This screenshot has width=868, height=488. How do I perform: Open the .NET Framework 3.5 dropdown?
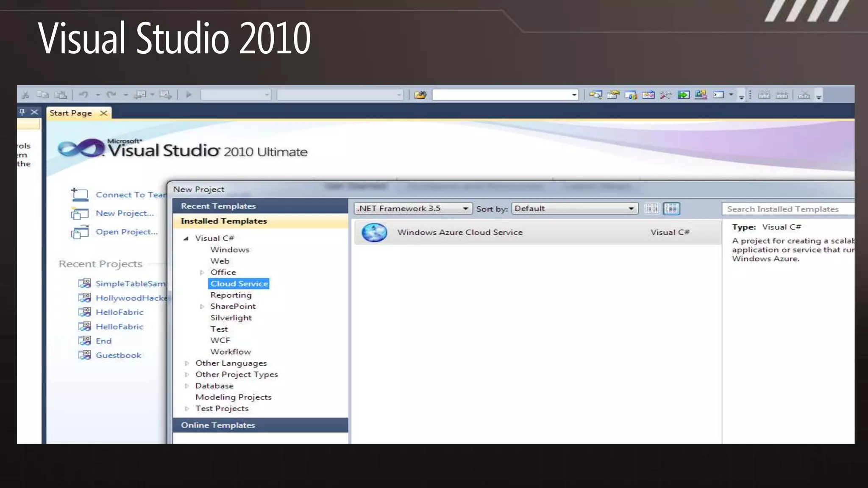[413, 209]
